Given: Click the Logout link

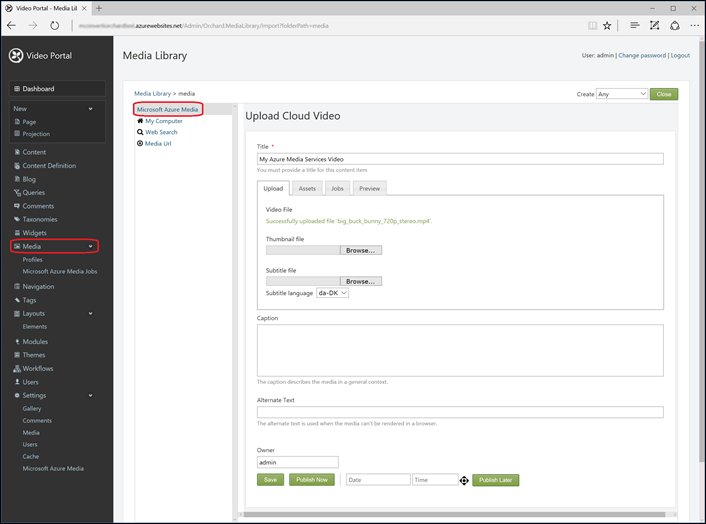Looking at the screenshot, I should click(680, 55).
